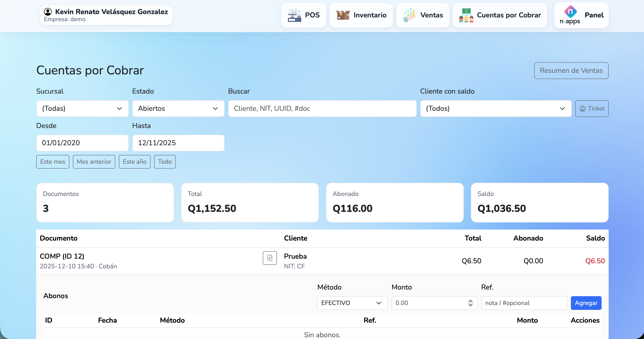
Task: Click the blue Agregar button
Action: tap(586, 303)
